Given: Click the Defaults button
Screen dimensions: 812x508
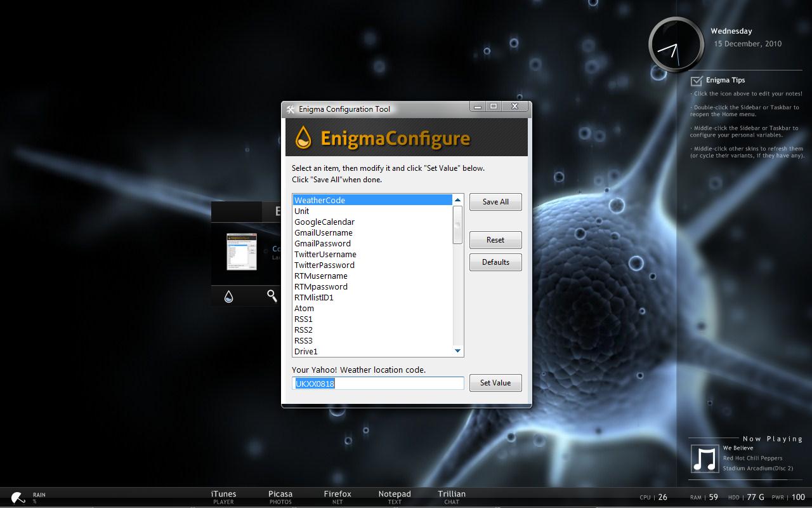Looking at the screenshot, I should [495, 262].
